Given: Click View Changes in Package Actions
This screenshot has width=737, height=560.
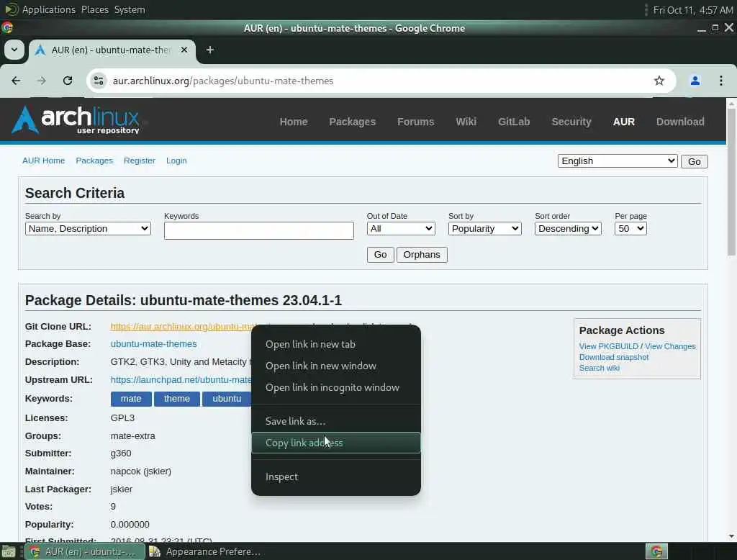Looking at the screenshot, I should pos(670,346).
